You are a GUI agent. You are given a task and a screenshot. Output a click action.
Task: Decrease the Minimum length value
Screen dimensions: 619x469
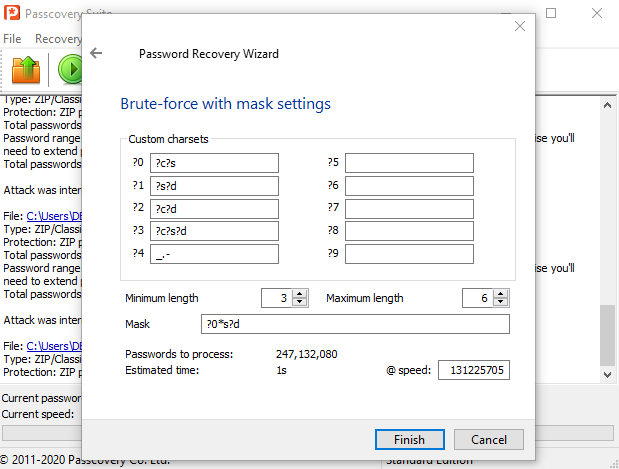300,302
